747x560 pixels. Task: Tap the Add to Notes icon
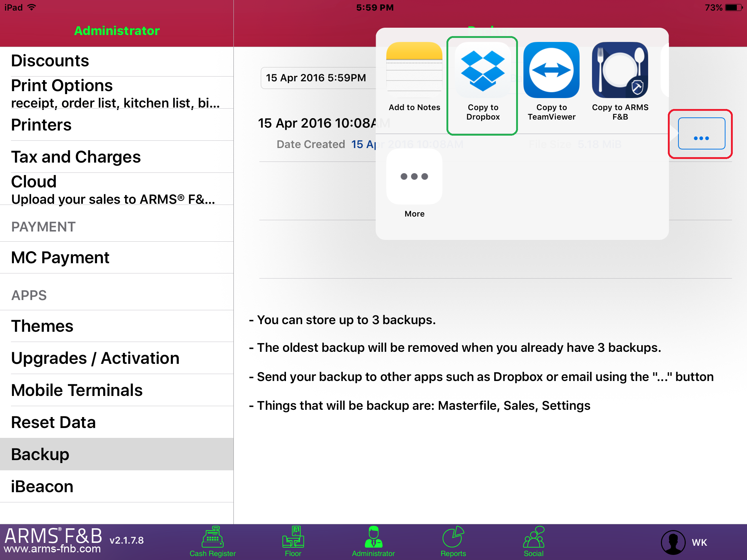tap(414, 70)
